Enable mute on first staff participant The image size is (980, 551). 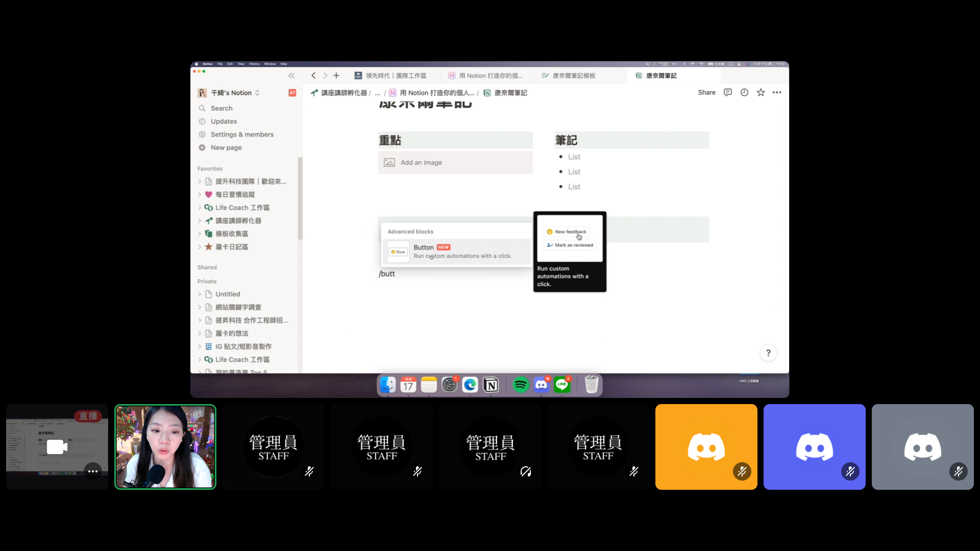[x=309, y=471]
